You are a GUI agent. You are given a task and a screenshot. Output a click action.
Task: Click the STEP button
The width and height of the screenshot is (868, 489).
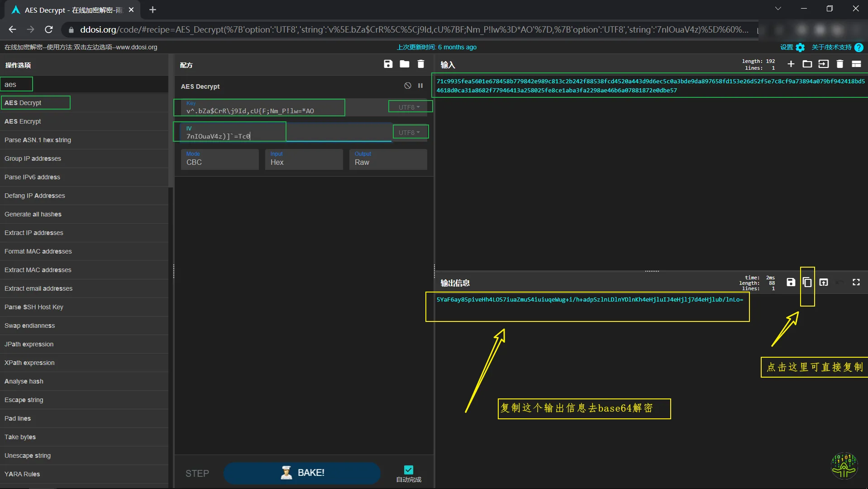tap(197, 473)
